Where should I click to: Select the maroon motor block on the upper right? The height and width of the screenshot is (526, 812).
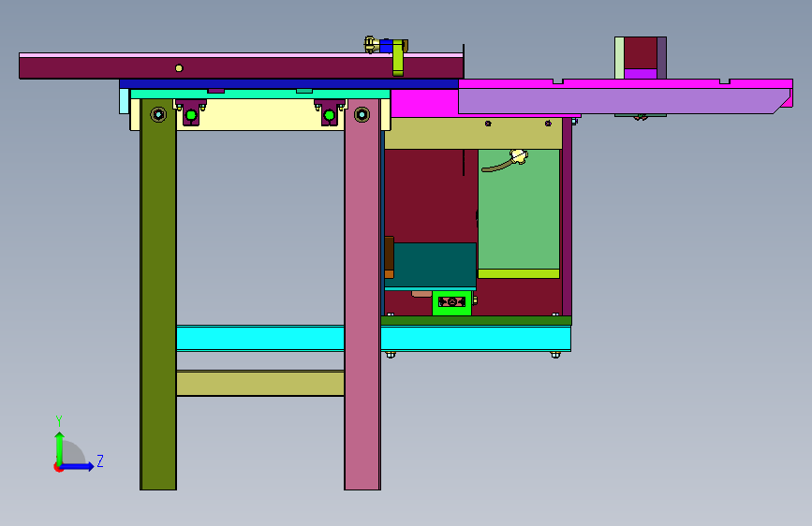[x=641, y=52]
